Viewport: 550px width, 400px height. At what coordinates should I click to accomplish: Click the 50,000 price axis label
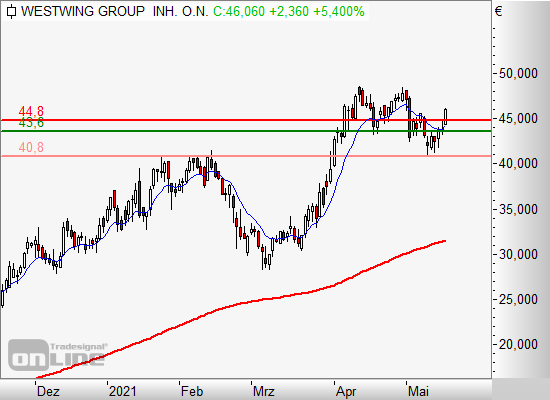518,74
